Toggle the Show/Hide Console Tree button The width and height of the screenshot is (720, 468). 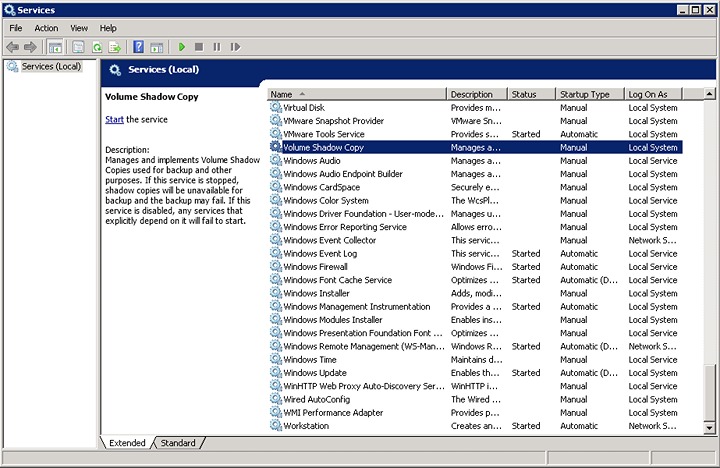tap(55, 47)
